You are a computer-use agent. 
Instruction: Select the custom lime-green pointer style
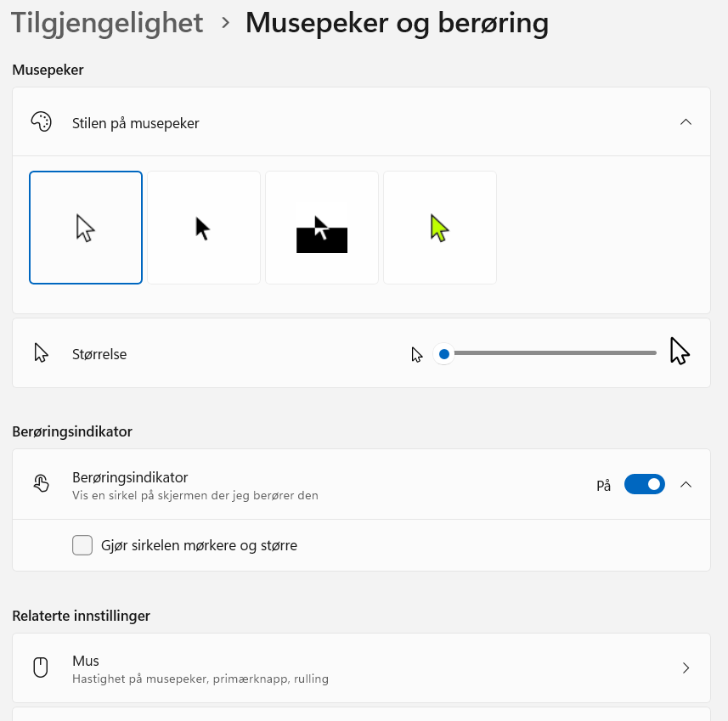coord(440,228)
